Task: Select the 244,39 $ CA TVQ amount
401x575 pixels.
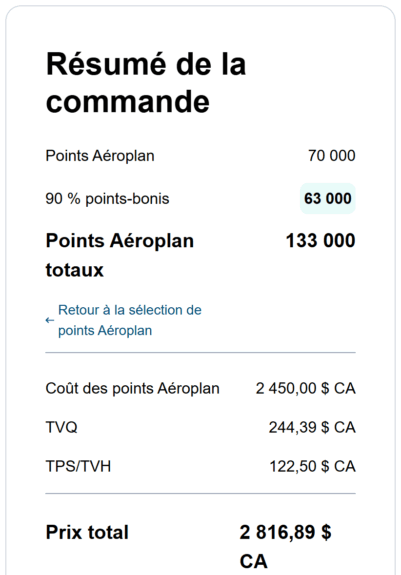Action: [312, 428]
